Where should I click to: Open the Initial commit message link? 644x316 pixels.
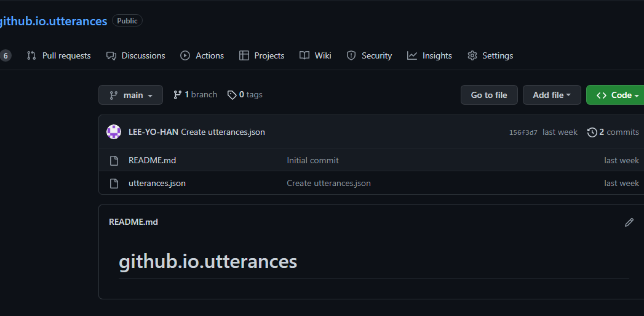point(312,161)
